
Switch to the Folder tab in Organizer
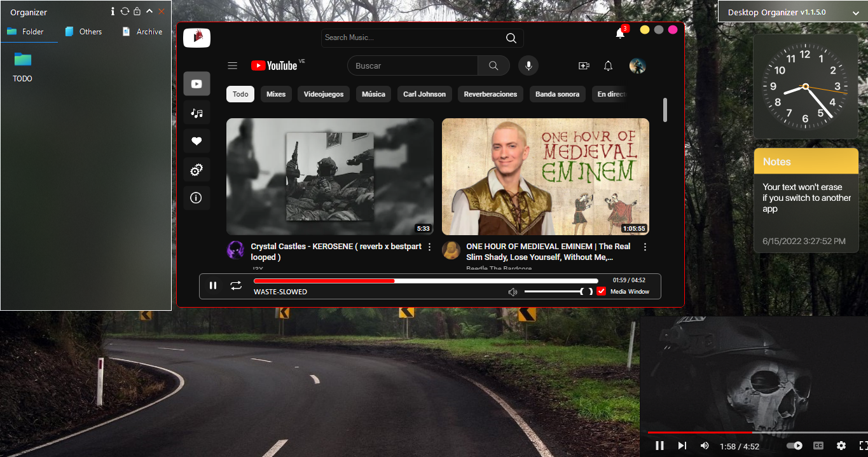pyautogui.click(x=29, y=31)
